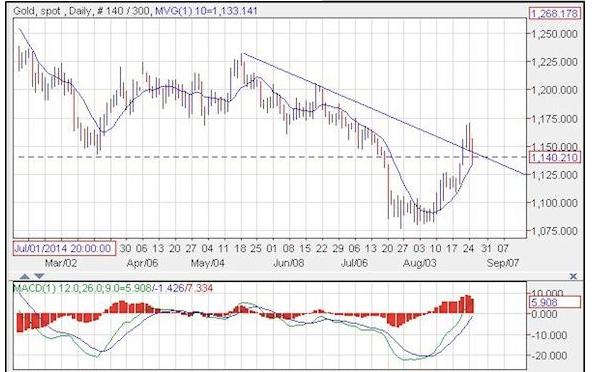Viewport: 592px width, 372px height.
Task: Click the Sep/07 date axis label
Action: point(503,263)
